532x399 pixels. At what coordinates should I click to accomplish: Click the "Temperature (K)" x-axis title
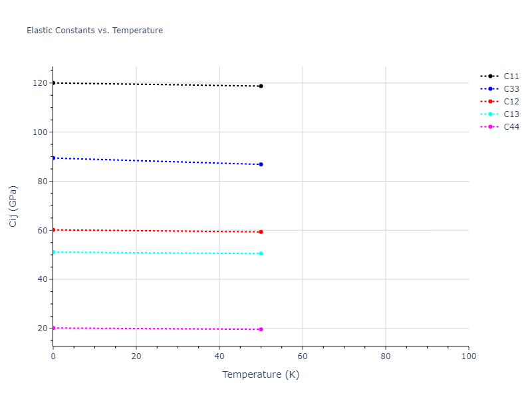tap(261, 375)
